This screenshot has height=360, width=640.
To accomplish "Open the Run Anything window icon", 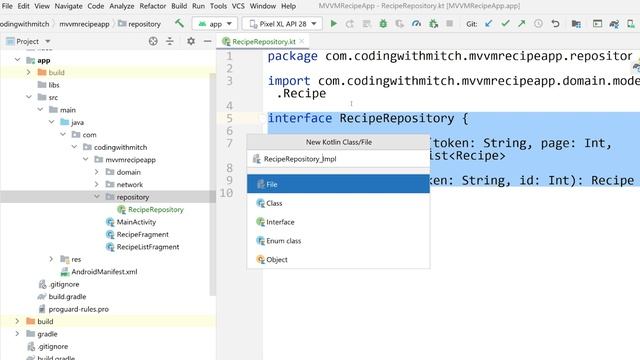I will (597, 24).
